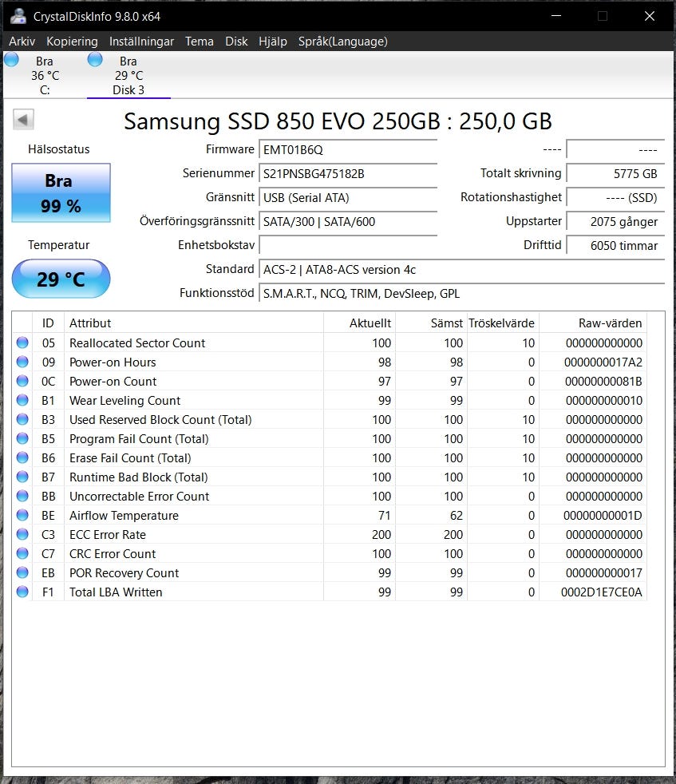Open the Inställningar menu
Image resolution: width=676 pixels, height=784 pixels.
[x=143, y=42]
